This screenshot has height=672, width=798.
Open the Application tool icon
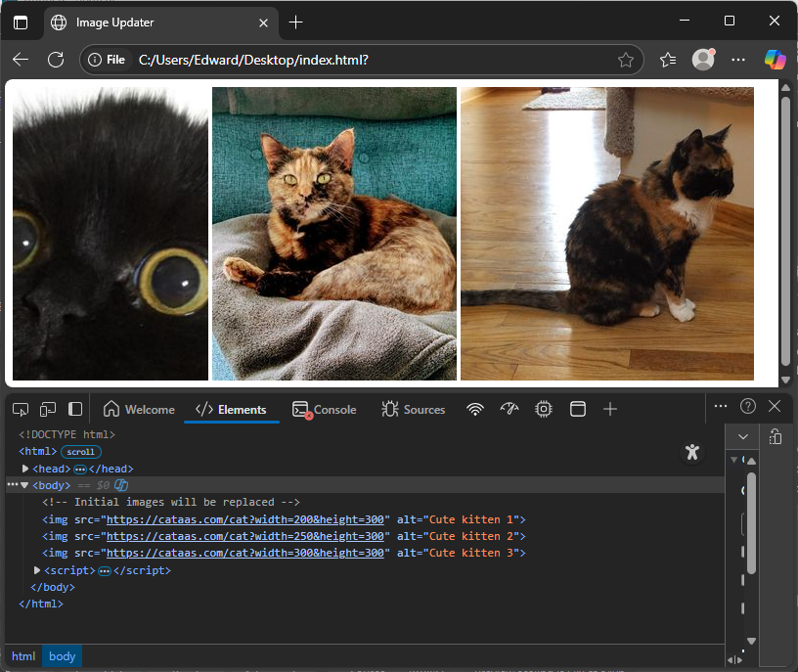coord(578,409)
